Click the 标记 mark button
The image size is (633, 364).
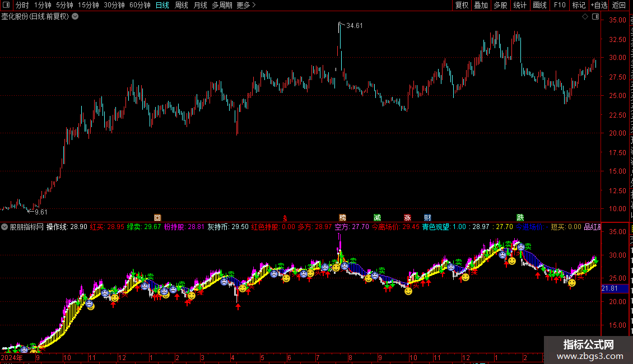(x=579, y=5)
